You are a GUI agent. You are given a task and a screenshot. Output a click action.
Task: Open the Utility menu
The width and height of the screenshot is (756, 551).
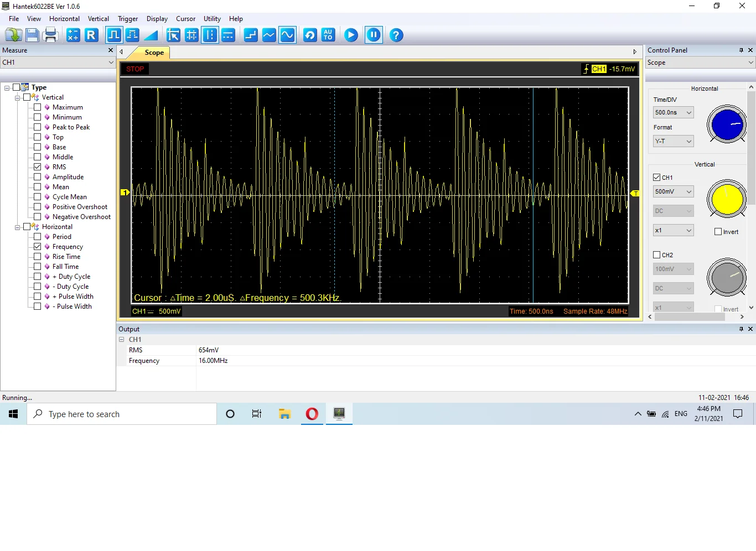[x=212, y=19]
